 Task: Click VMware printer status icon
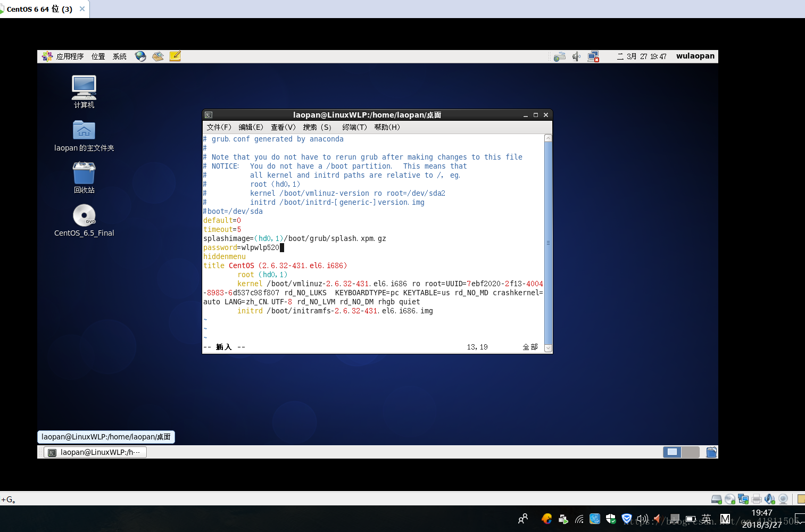tap(757, 499)
